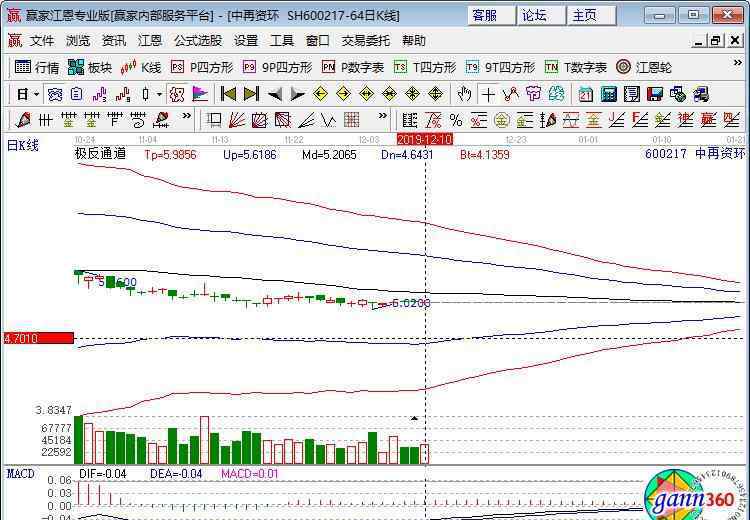This screenshot has width=750, height=520.
Task: Expand the candlestick style dropdown arrow
Action: [159, 94]
